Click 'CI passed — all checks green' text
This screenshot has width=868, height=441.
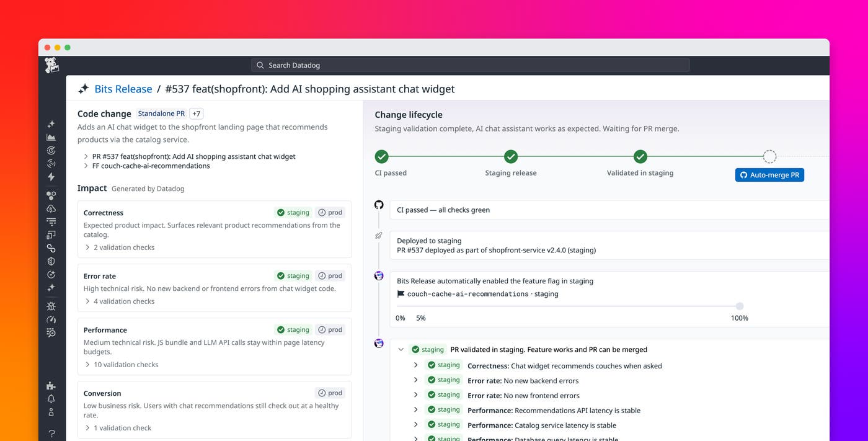pyautogui.click(x=443, y=210)
